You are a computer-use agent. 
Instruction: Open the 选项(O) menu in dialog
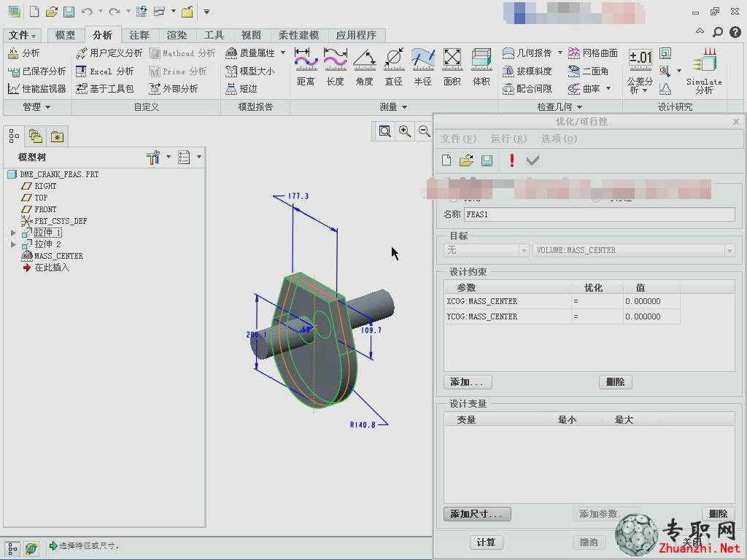click(559, 139)
